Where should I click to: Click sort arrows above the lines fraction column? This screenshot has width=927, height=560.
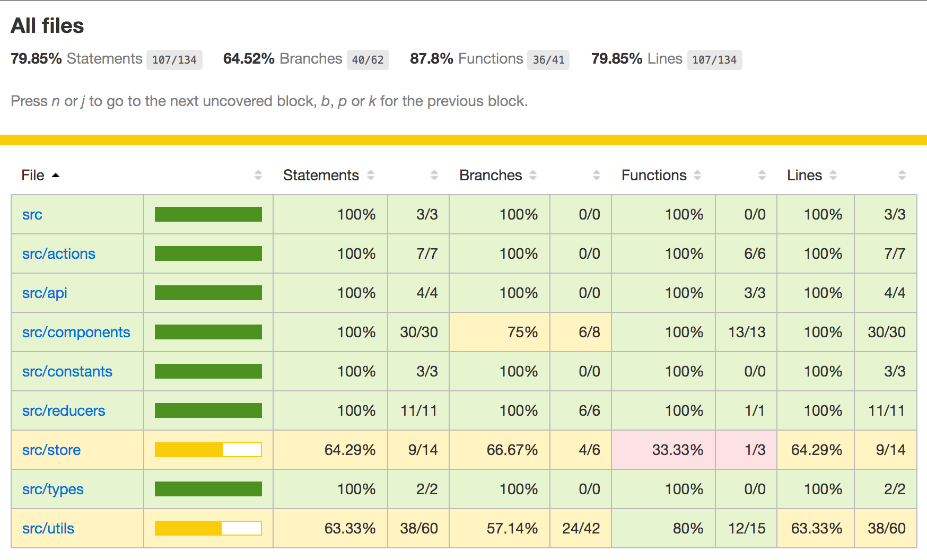(902, 176)
